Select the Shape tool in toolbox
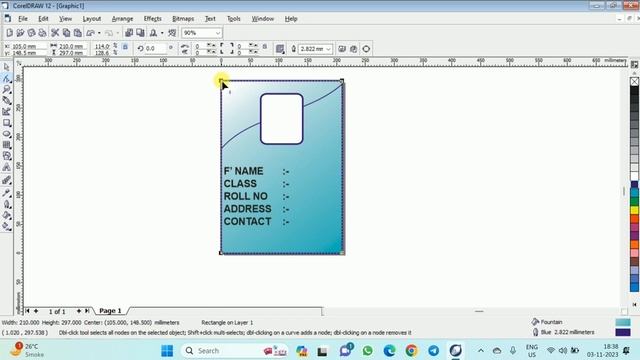 7,78
